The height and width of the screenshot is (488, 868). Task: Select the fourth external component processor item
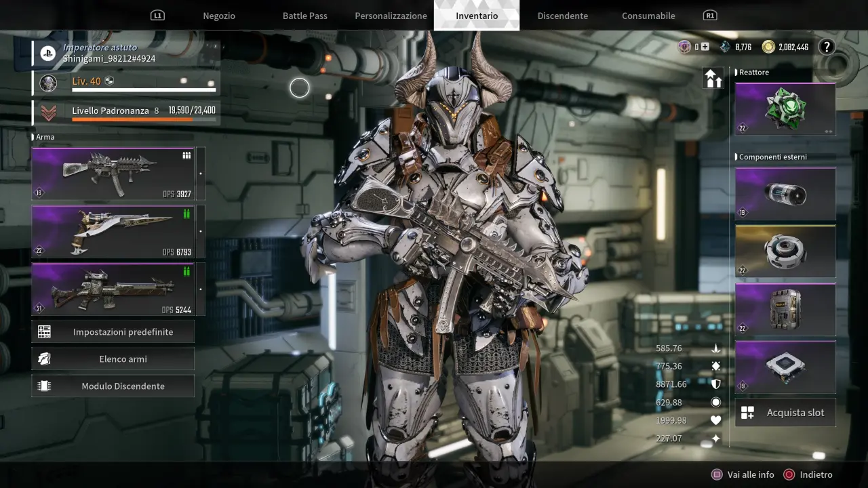click(785, 367)
